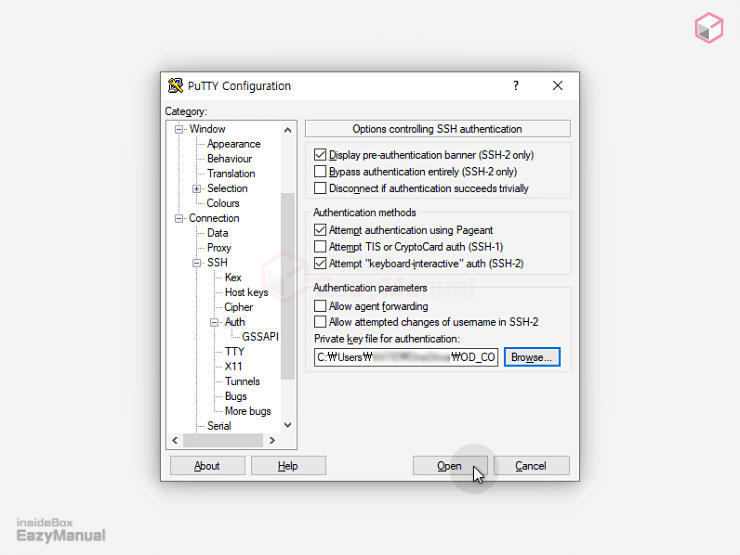Image resolution: width=740 pixels, height=555 pixels.
Task: Expand the Selection tree node
Action: (x=196, y=189)
